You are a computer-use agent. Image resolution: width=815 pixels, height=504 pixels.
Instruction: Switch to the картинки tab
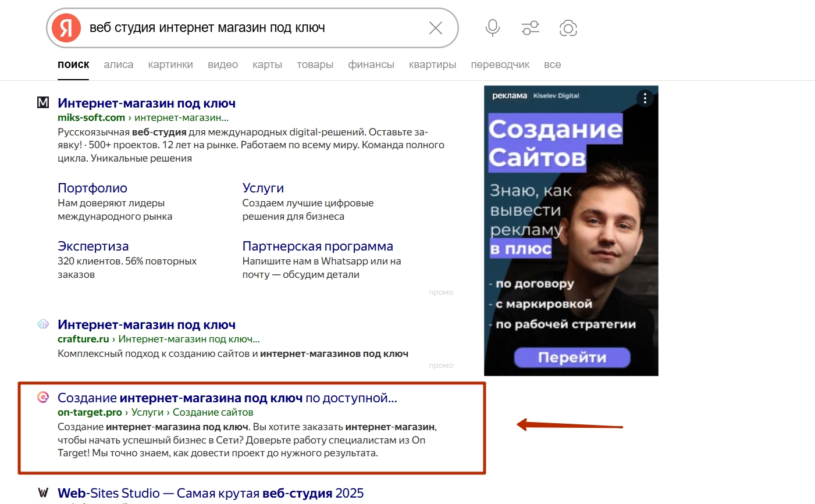click(170, 65)
